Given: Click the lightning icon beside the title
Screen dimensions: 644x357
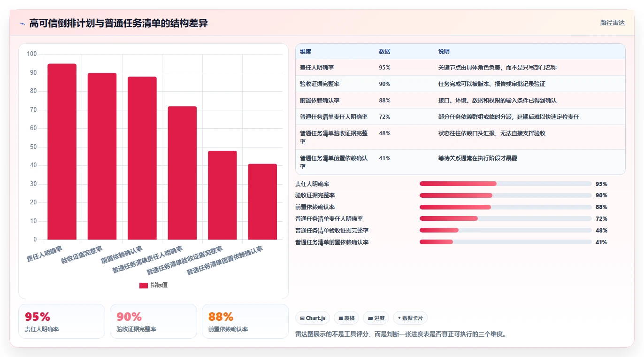Looking at the screenshot, I should (x=22, y=23).
